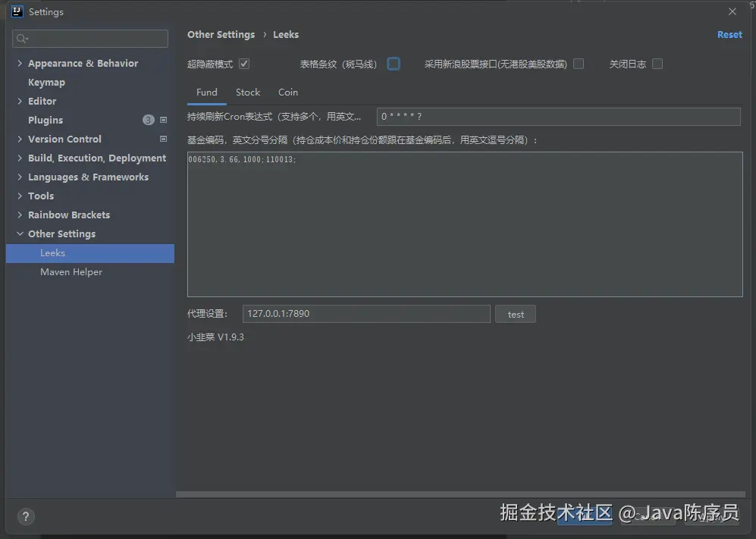
Task: Select Build, Execution, Deployment item
Action: (x=97, y=158)
